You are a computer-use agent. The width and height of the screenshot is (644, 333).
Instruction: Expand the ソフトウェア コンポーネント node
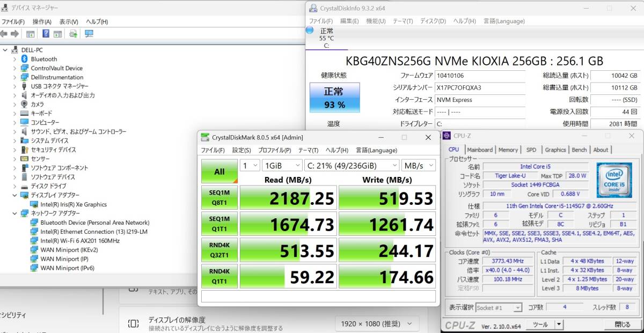coord(15,168)
